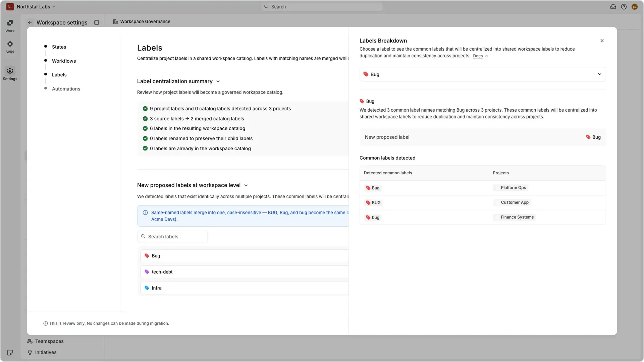This screenshot has height=362, width=644.
Task: Click the Detected common labels column header
Action: 388,173
